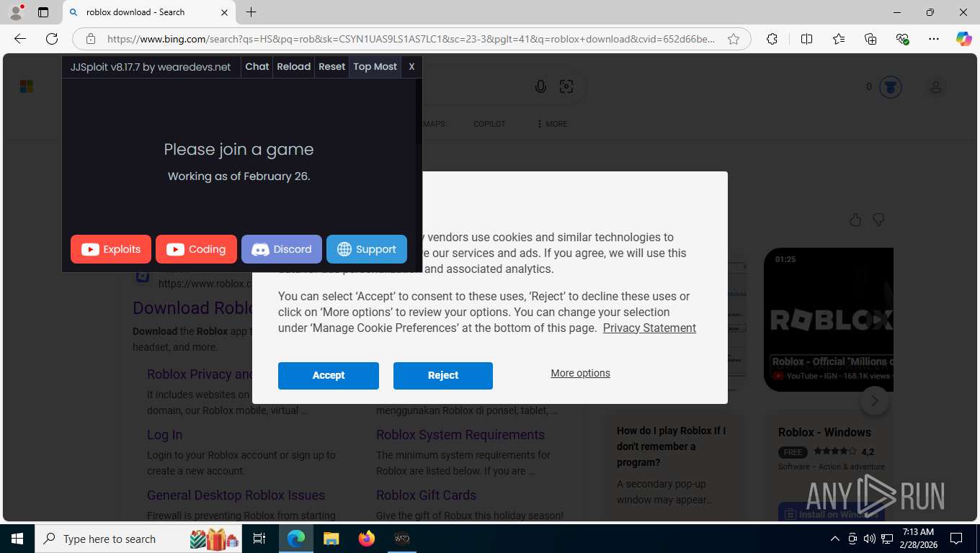
Task: Open the Log In sublink
Action: tap(164, 435)
